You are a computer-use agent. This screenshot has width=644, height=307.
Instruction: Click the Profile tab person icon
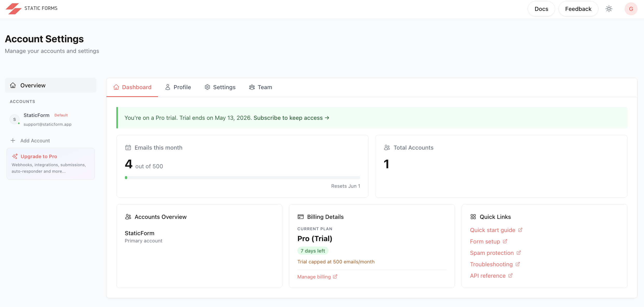[x=168, y=87]
